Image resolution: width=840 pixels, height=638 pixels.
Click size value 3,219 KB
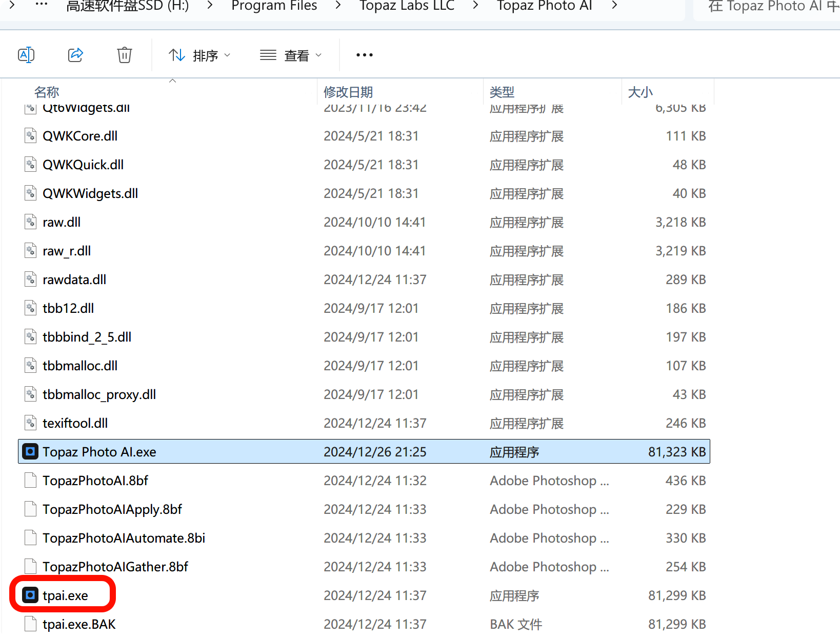point(681,251)
